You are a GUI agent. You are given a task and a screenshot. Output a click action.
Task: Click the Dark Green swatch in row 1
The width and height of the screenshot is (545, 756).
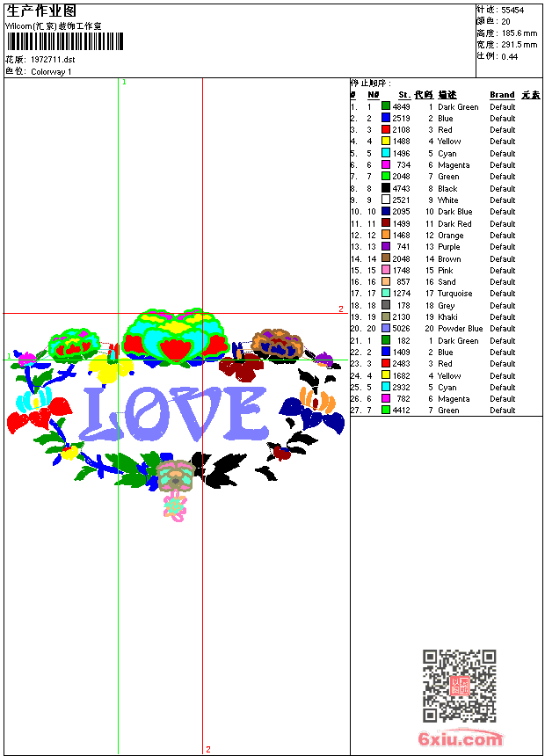(x=386, y=106)
